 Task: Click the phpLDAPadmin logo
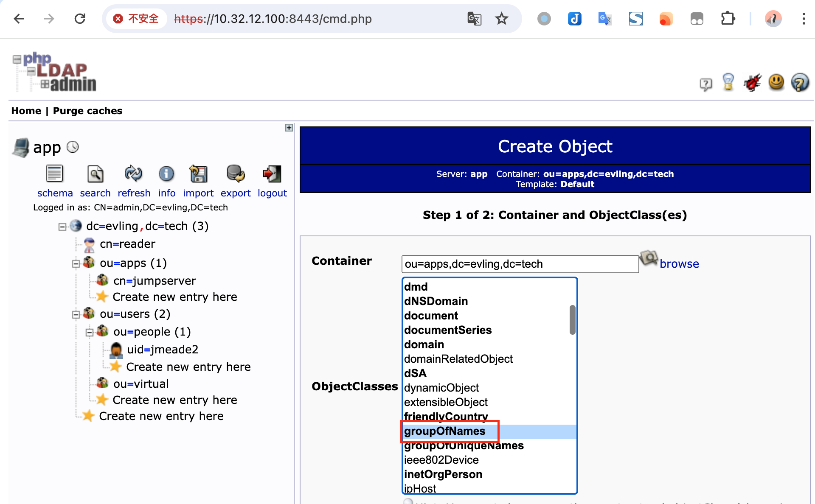tap(54, 72)
